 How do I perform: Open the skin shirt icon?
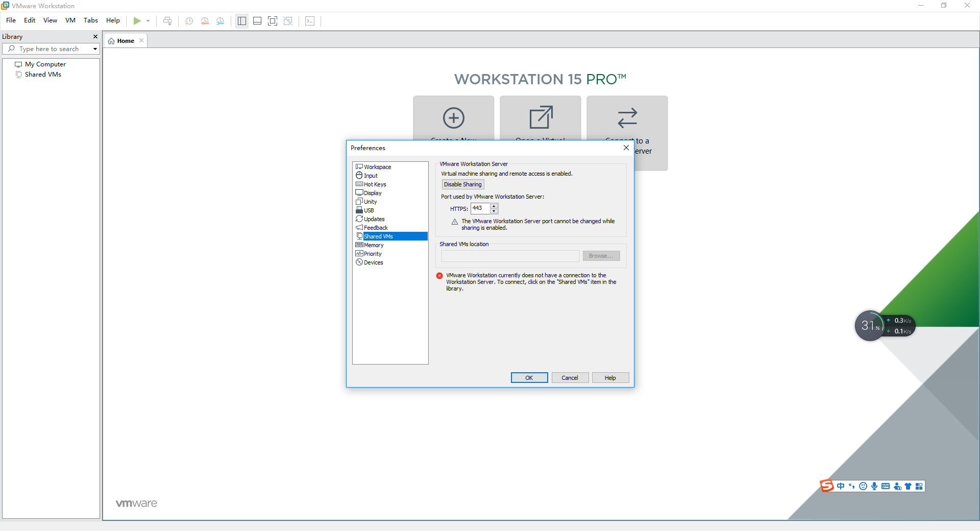point(908,486)
